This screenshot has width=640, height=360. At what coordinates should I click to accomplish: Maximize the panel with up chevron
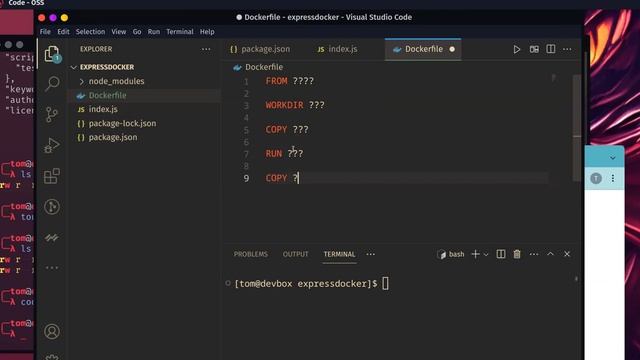[x=550, y=254]
